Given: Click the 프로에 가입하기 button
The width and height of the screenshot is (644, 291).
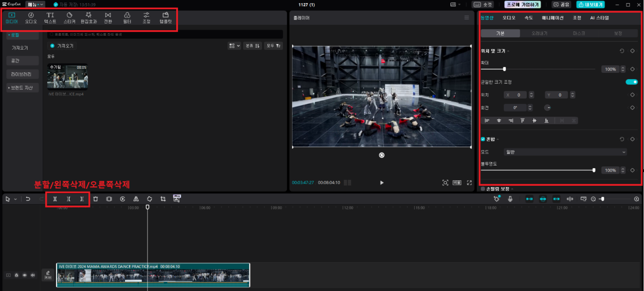Looking at the screenshot, I should (x=522, y=4).
